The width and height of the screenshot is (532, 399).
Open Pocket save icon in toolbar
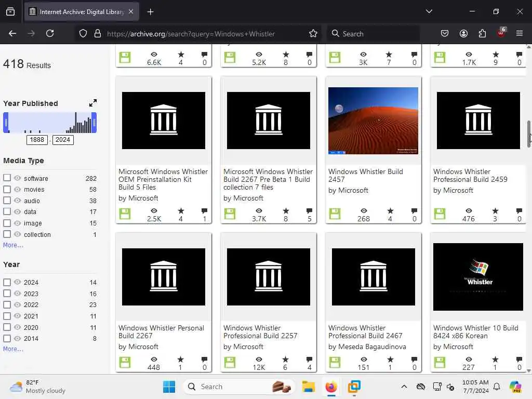[445, 33]
